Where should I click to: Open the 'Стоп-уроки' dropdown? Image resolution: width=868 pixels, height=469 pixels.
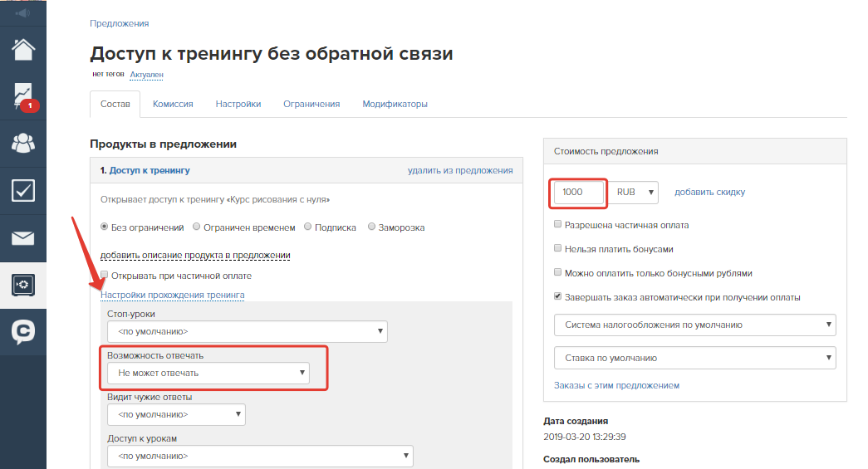tap(248, 331)
